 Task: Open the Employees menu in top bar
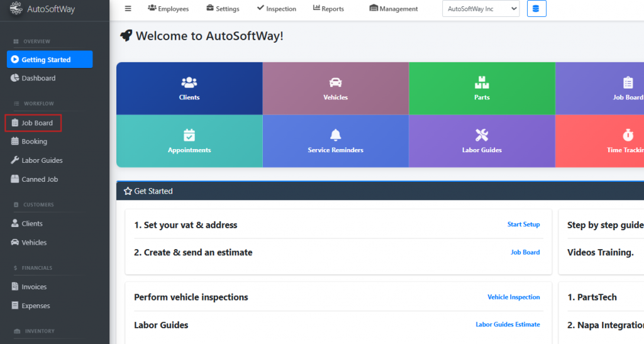pyautogui.click(x=168, y=9)
